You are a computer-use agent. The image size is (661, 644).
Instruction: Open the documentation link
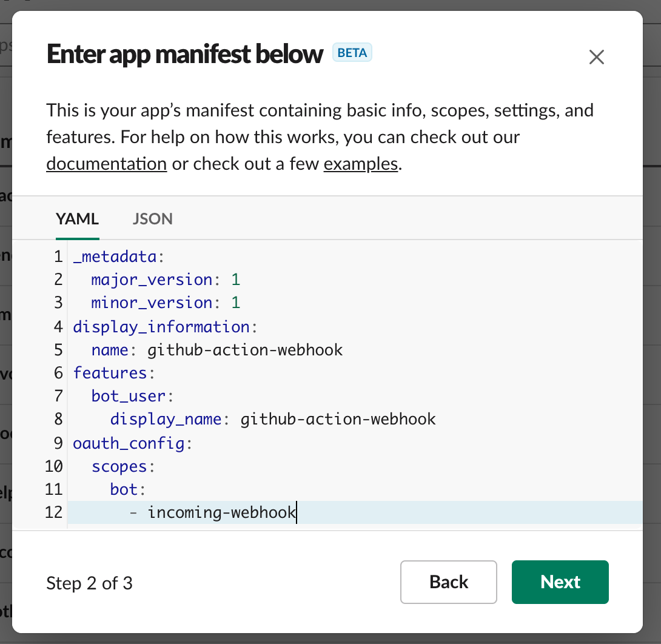106,163
